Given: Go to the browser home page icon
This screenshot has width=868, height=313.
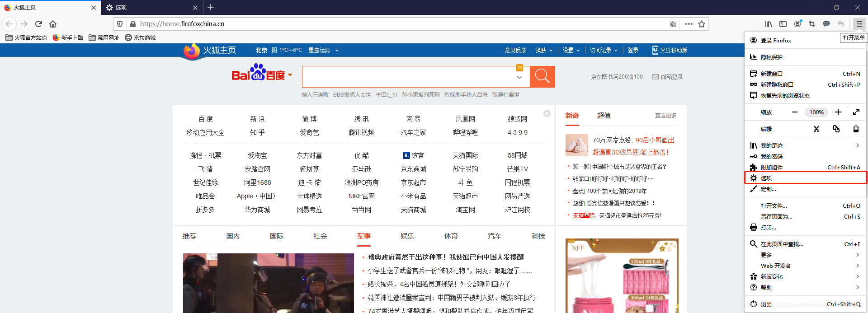Looking at the screenshot, I should 53,24.
